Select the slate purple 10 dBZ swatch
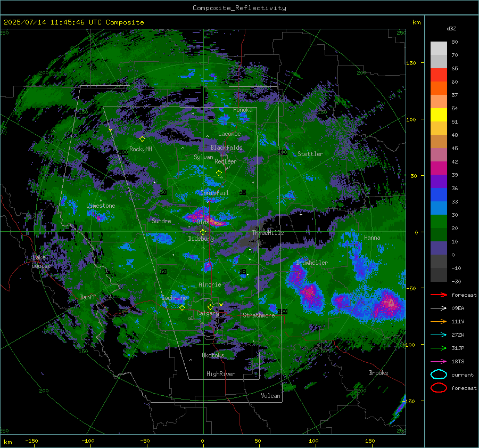 coord(439,248)
